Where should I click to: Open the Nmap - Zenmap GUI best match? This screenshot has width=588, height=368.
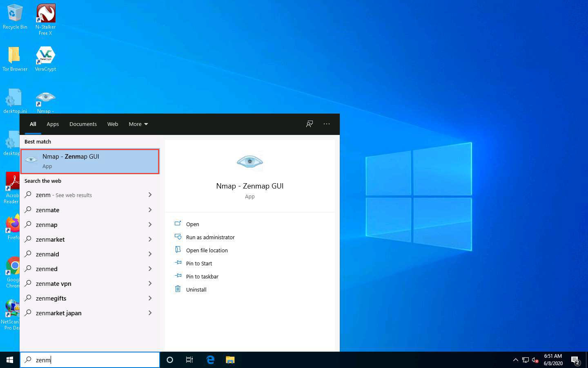click(90, 161)
